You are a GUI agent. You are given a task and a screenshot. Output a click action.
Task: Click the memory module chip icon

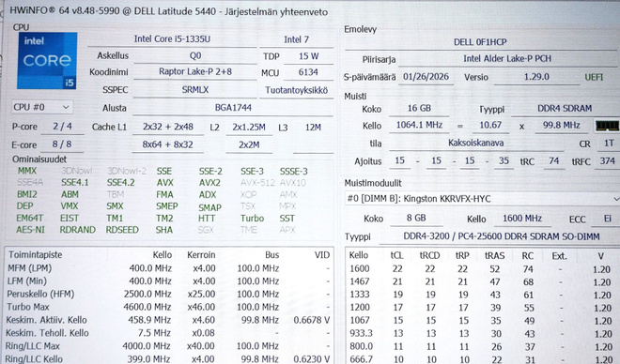coord(607,126)
